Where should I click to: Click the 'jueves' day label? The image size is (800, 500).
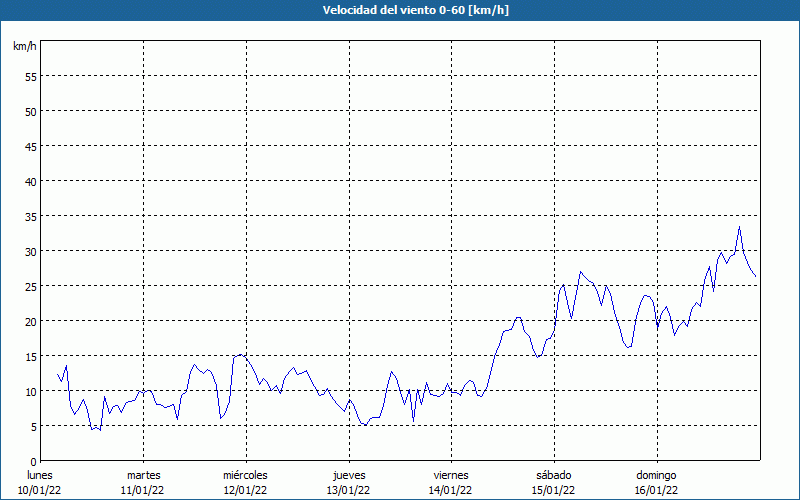pyautogui.click(x=349, y=475)
